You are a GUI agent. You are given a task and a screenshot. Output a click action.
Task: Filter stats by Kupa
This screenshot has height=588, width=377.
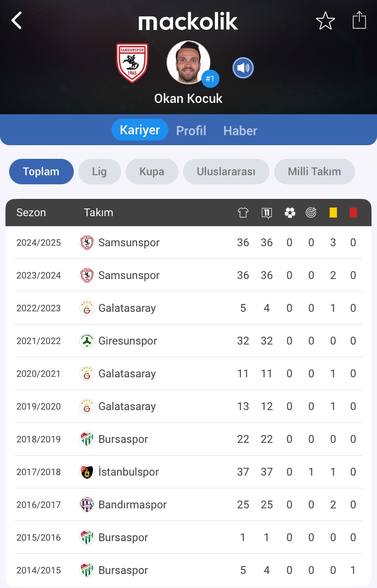(x=152, y=172)
